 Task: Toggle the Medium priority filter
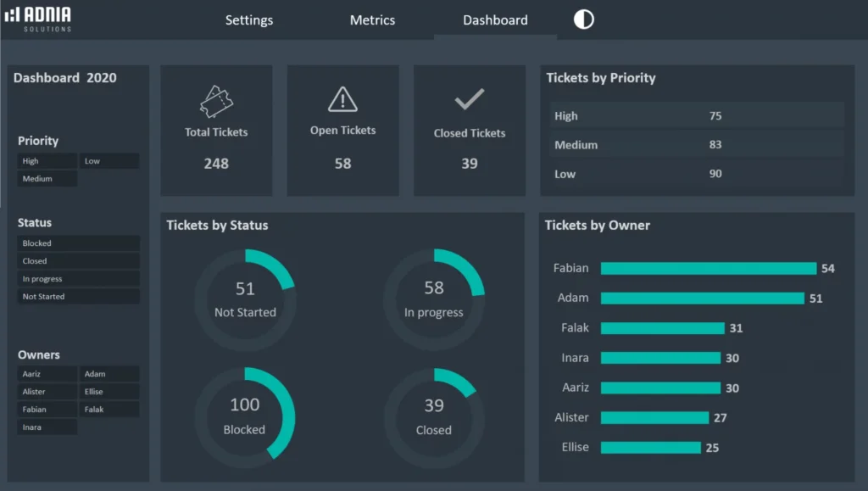[x=47, y=178]
